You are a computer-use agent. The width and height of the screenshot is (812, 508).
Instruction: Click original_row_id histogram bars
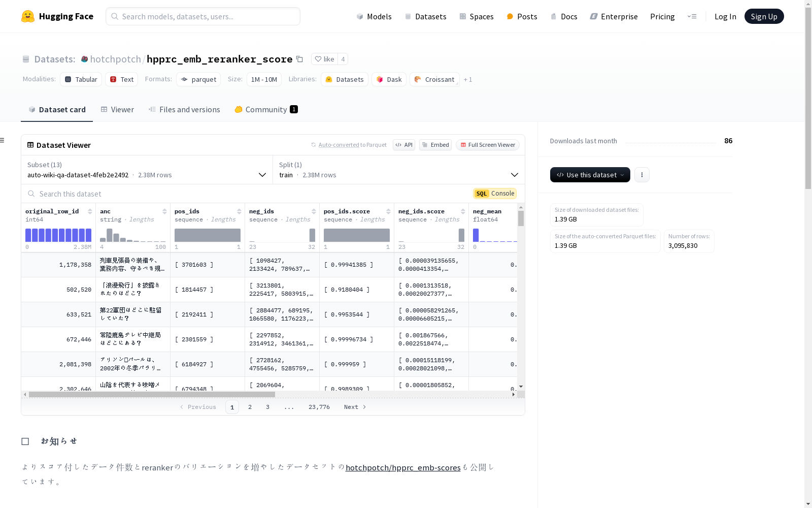point(58,235)
